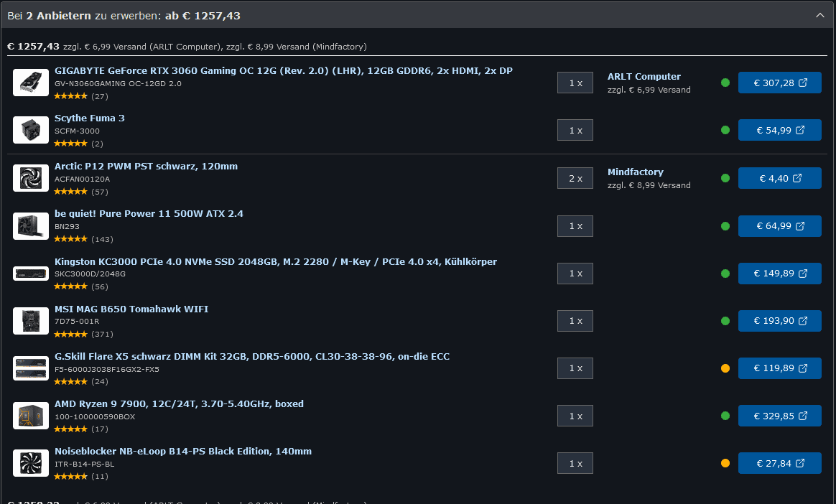Click the external link icon on € 329,85
This screenshot has width=836, height=504.
pyautogui.click(x=803, y=415)
